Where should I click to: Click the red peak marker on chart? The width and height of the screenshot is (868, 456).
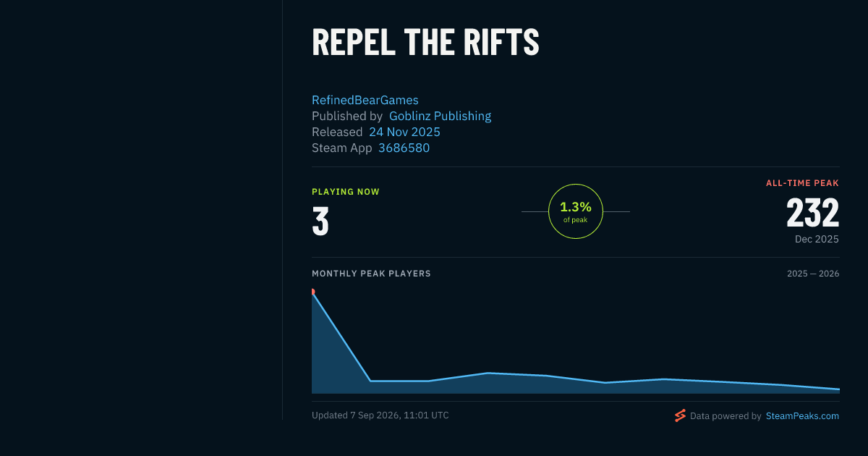[x=312, y=292]
